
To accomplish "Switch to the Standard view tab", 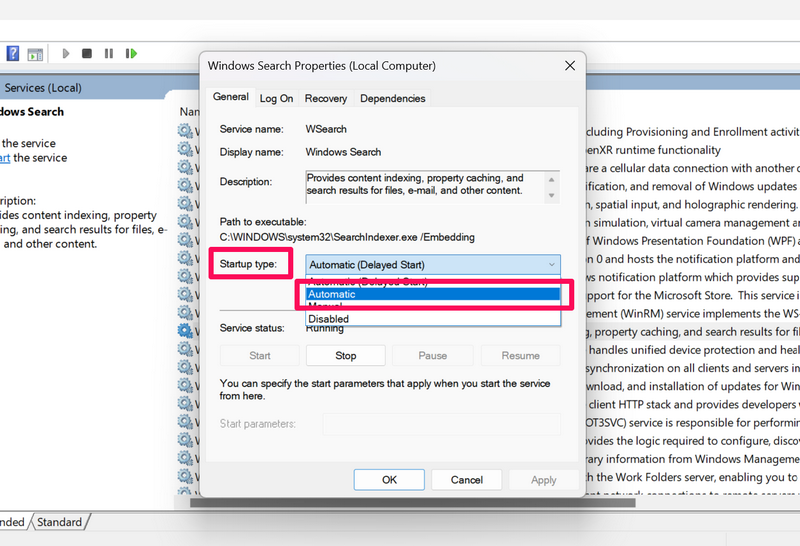I will (59, 522).
